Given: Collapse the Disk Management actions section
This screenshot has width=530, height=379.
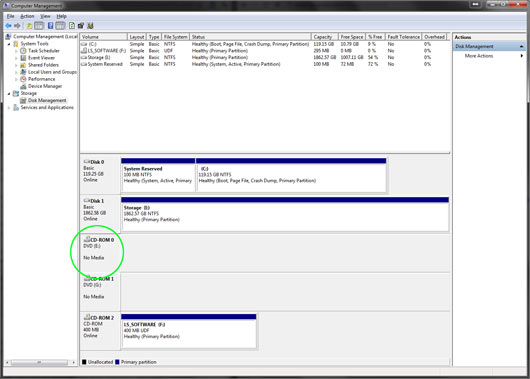Looking at the screenshot, I should pyautogui.click(x=522, y=46).
